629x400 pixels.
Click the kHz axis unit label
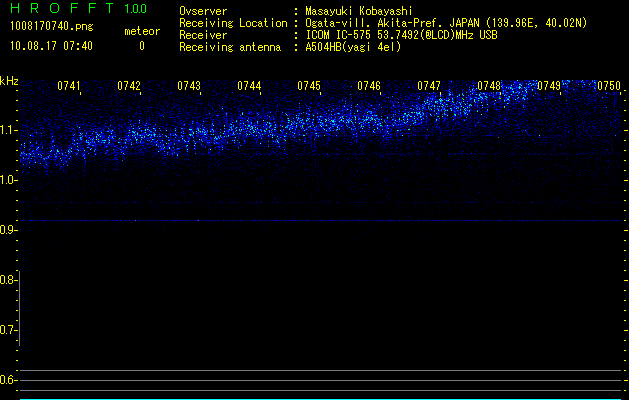coord(10,81)
